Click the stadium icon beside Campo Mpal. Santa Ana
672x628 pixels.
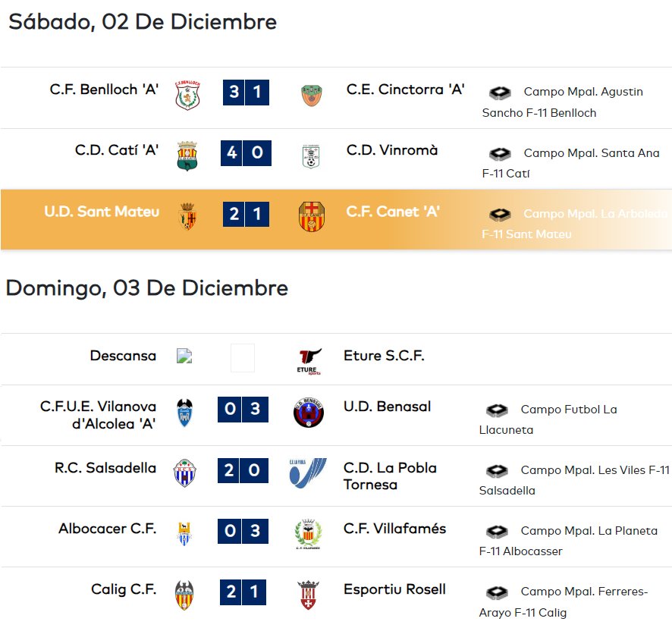pos(500,153)
